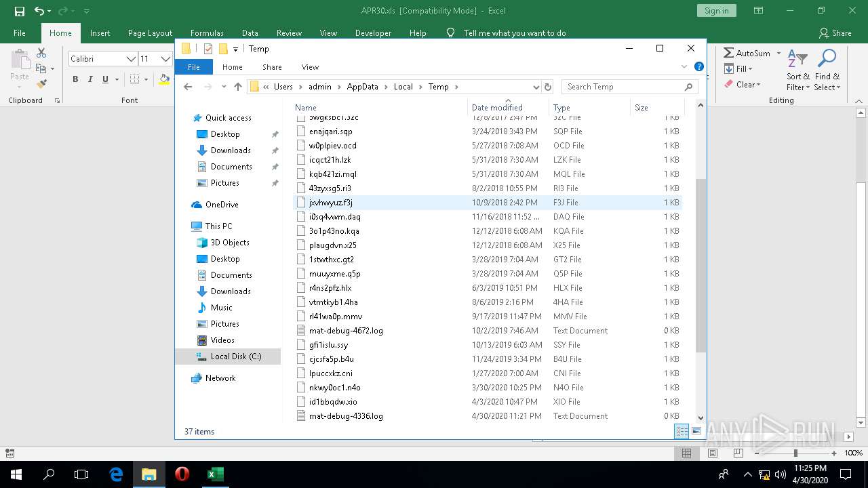Click the Excel Sign in button
Image resolution: width=868 pixels, height=488 pixels.
pos(716,11)
